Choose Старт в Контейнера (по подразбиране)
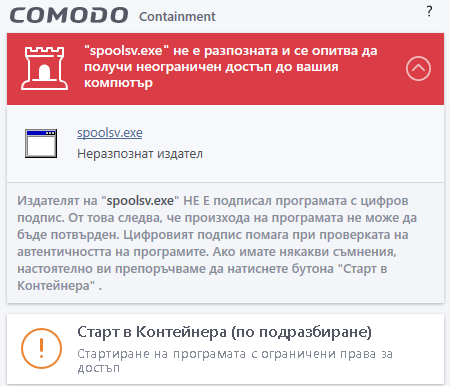Image resolution: width=450 pixels, height=386 pixels. (225, 349)
